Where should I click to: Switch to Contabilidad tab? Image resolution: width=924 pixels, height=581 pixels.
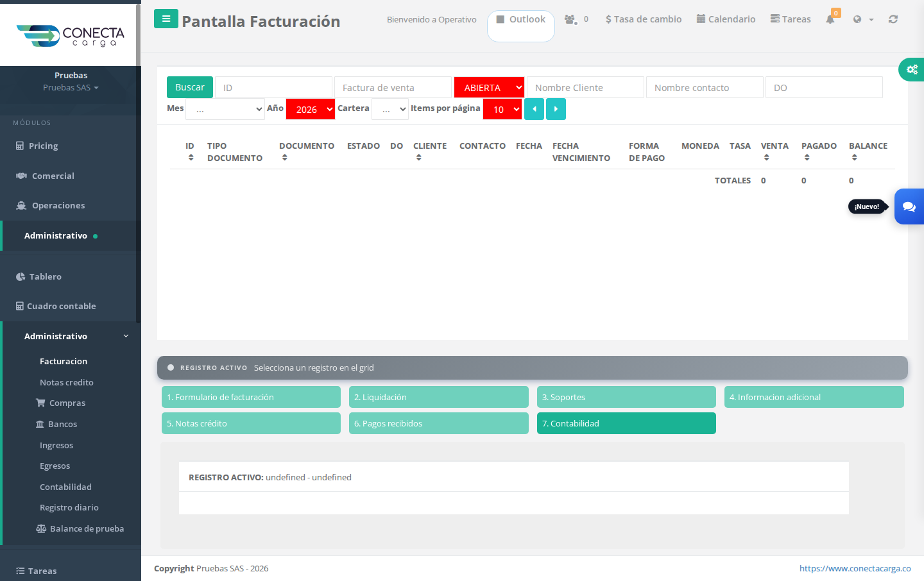(x=626, y=423)
